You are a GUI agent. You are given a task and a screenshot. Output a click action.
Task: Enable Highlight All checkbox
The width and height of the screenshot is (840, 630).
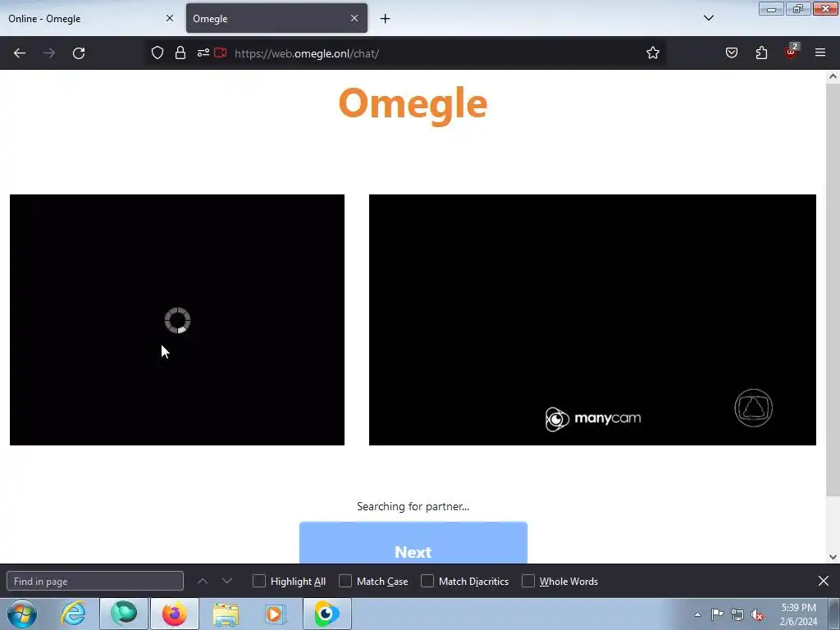pos(258,582)
